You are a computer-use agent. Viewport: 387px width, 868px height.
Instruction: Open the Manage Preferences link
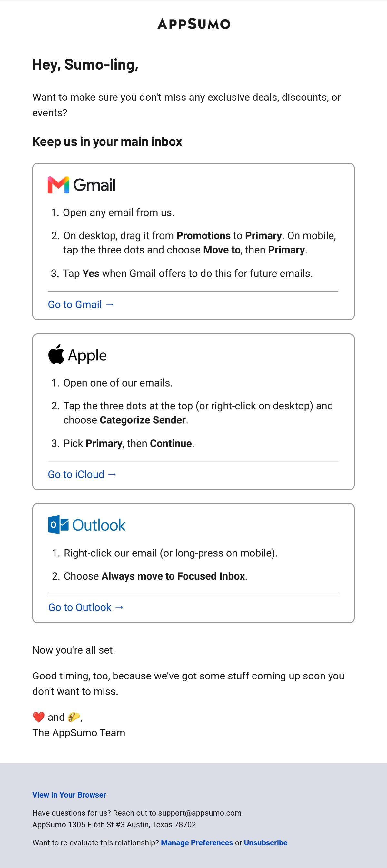coord(197,843)
